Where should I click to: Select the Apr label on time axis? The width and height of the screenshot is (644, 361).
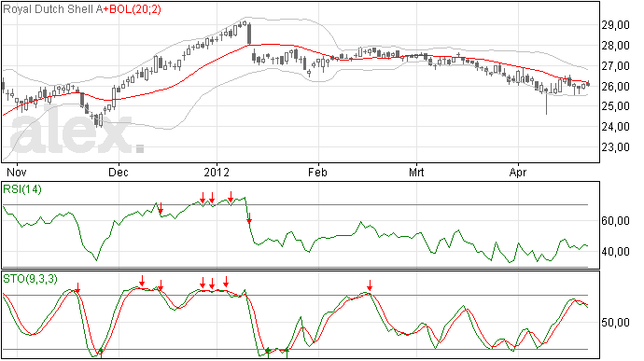point(517,173)
